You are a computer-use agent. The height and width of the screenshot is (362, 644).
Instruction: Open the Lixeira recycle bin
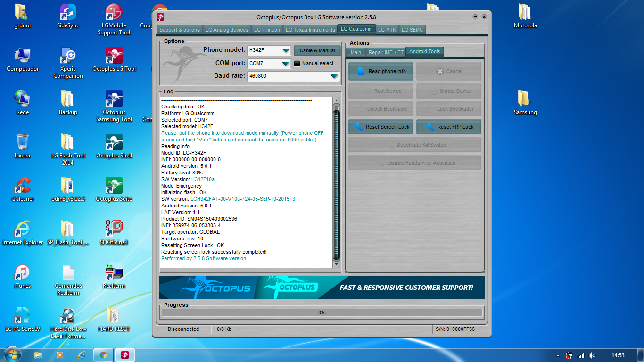(x=23, y=146)
